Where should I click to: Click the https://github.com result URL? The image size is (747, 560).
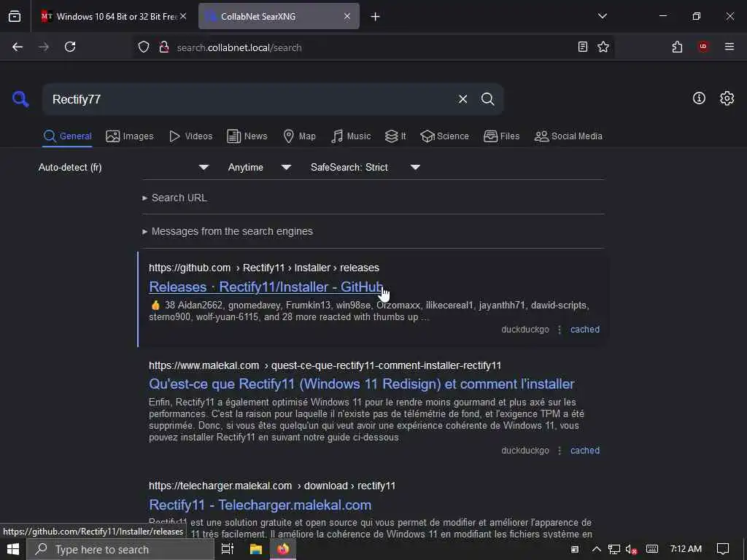pos(264,268)
